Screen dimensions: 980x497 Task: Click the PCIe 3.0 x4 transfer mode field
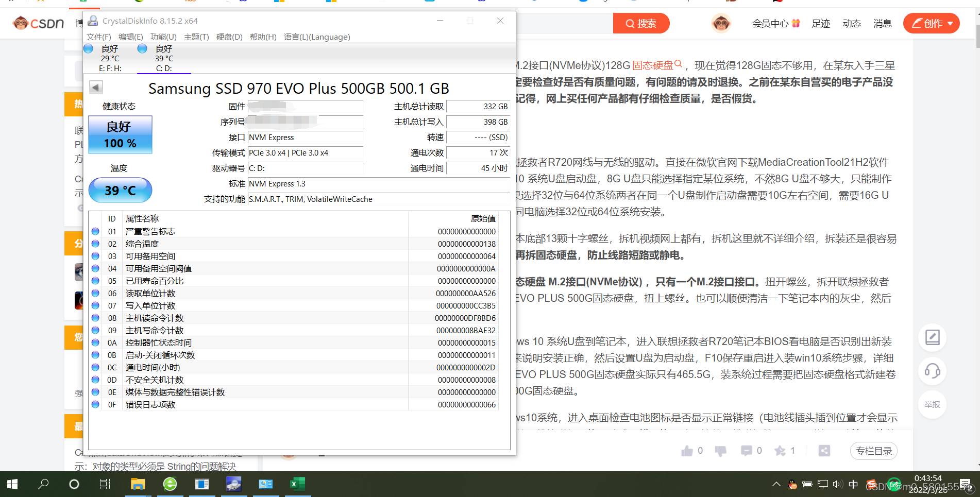(306, 153)
